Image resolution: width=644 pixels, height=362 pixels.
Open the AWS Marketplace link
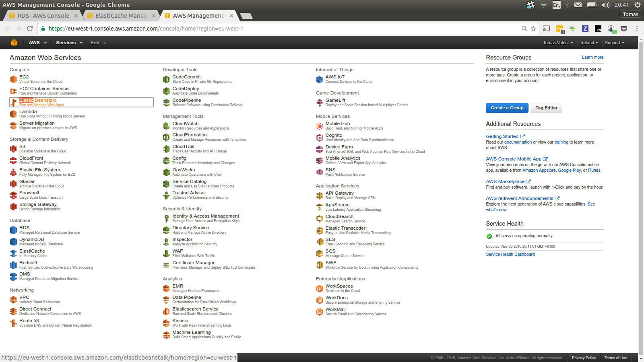coord(508,181)
